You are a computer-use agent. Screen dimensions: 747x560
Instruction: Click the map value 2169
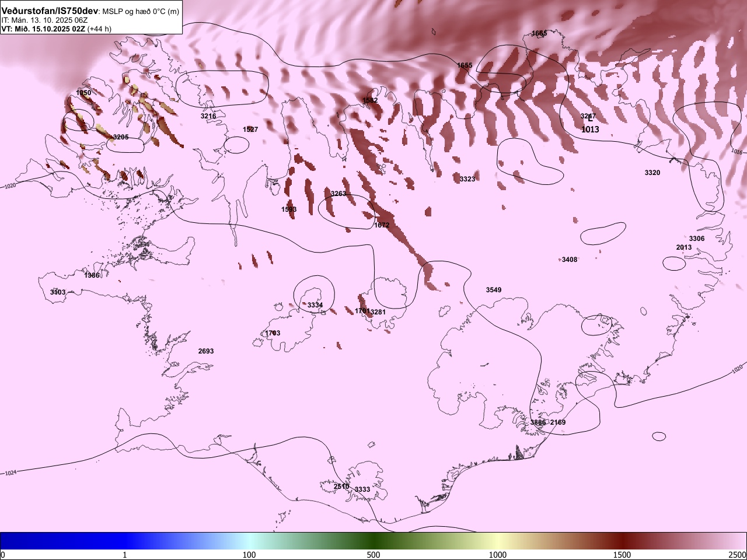[558, 422]
